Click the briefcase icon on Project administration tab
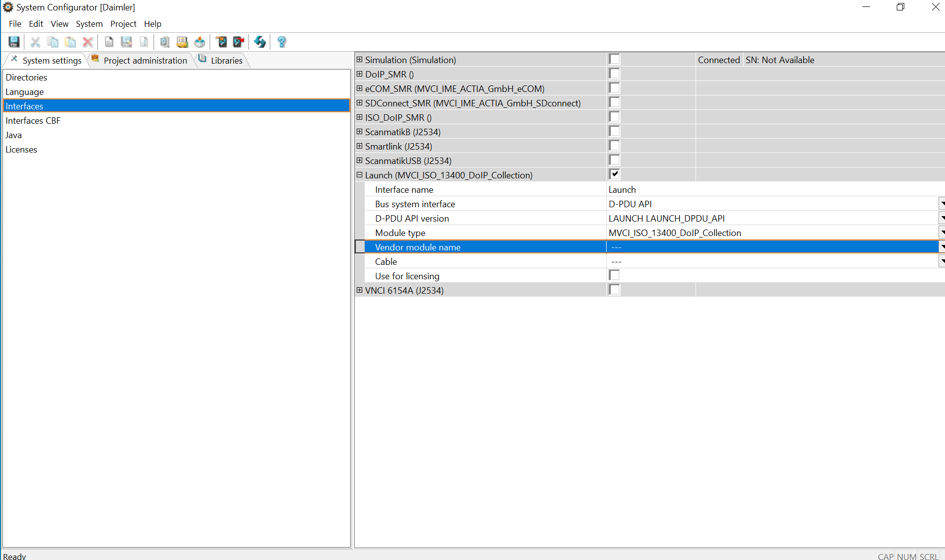Screen dimensions: 945x560 coord(95,59)
